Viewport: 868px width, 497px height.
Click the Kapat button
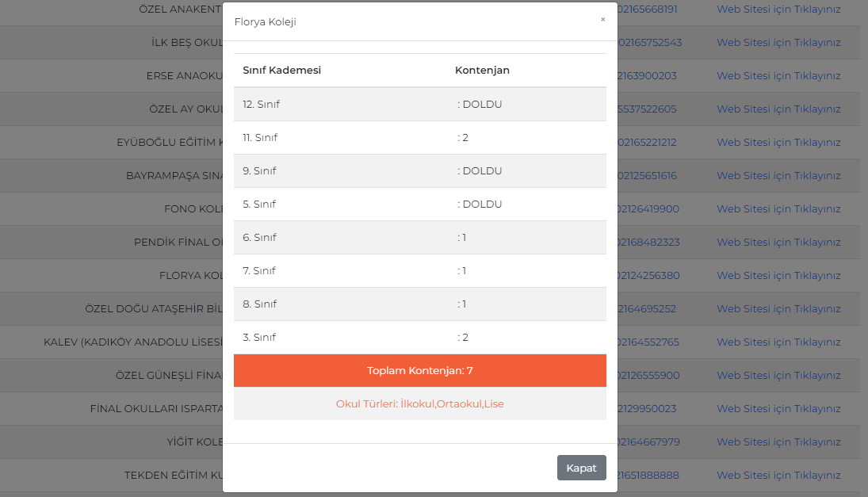(x=581, y=468)
